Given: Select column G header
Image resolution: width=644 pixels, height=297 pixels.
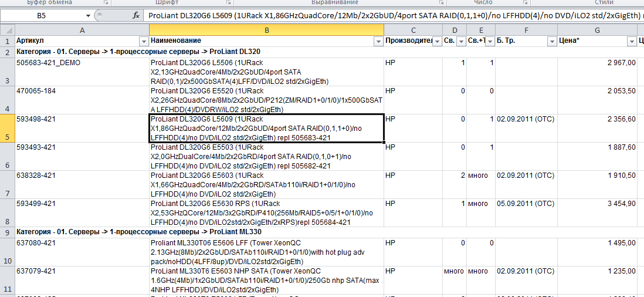Looking at the screenshot, I should pyautogui.click(x=597, y=30).
